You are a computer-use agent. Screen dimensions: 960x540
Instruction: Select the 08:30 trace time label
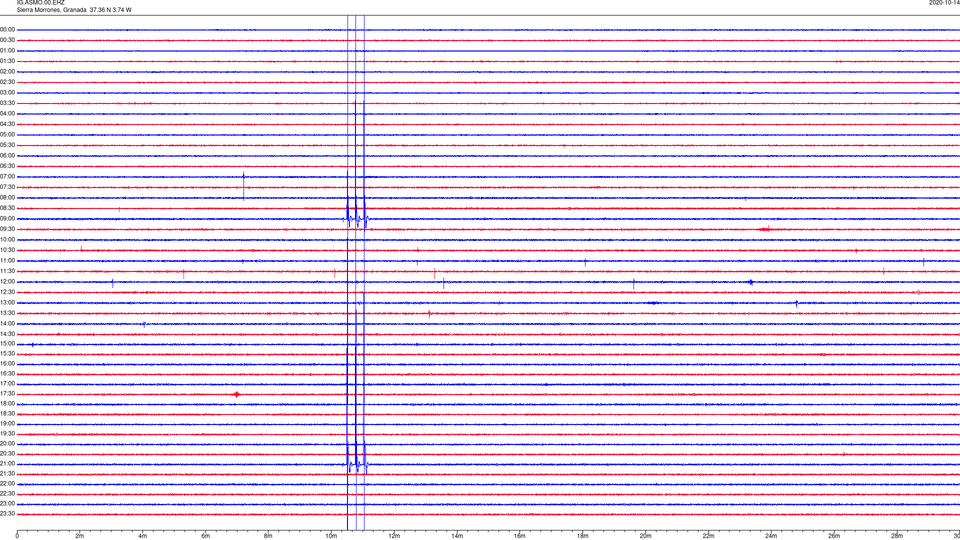(7, 208)
